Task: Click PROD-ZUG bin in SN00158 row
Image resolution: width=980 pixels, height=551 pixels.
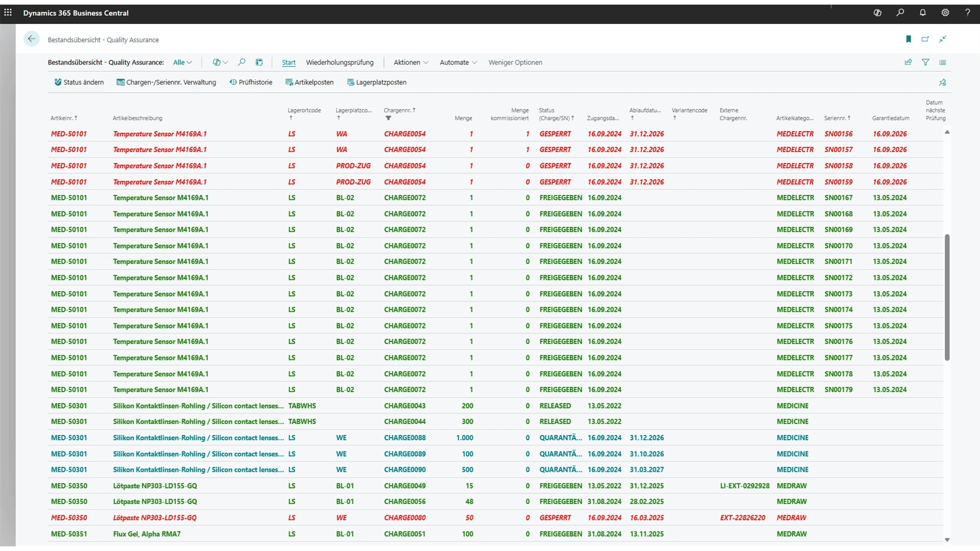Action: (353, 166)
